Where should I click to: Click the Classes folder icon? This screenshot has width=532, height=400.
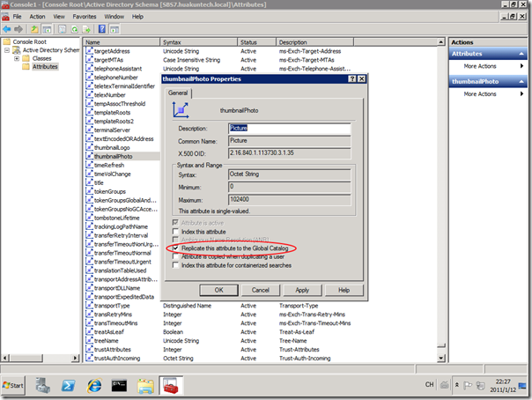pos(26,58)
